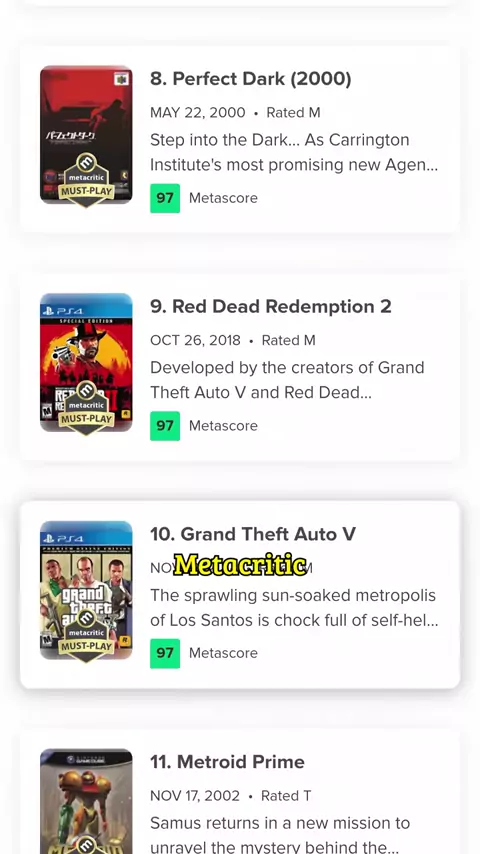The height and width of the screenshot is (854, 480).
Task: Click the N64 platform icon on Perfect Dark cover
Action: point(121,80)
